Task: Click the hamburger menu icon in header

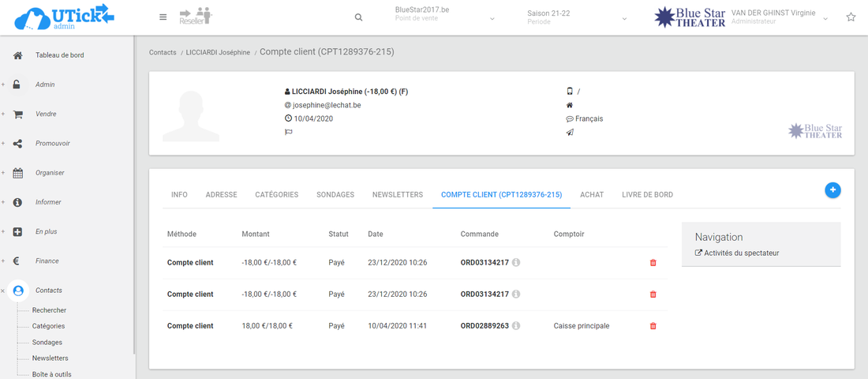Action: (163, 17)
